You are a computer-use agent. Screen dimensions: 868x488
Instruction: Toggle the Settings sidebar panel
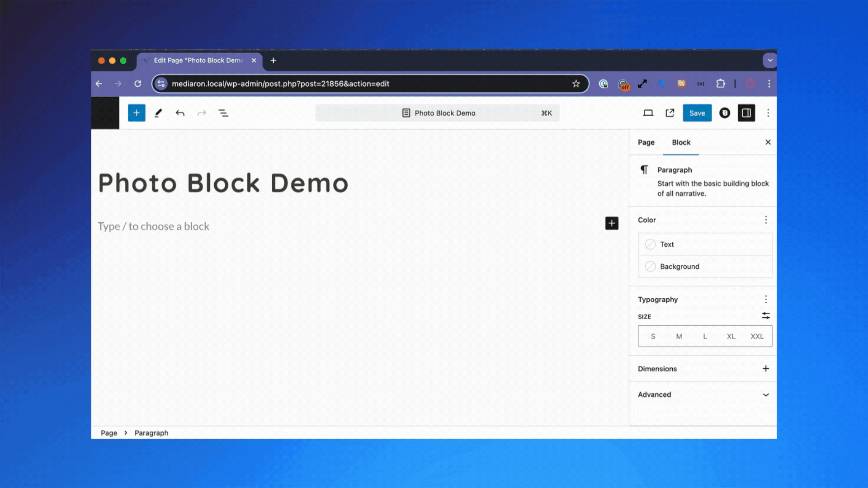click(x=746, y=113)
